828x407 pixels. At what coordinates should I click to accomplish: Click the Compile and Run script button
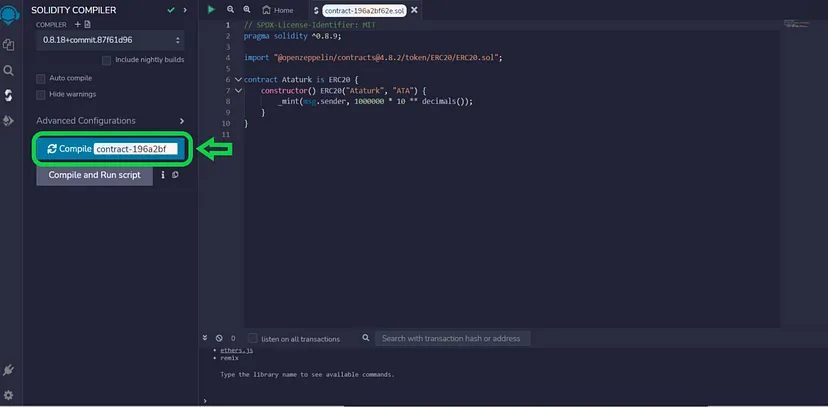tap(95, 175)
